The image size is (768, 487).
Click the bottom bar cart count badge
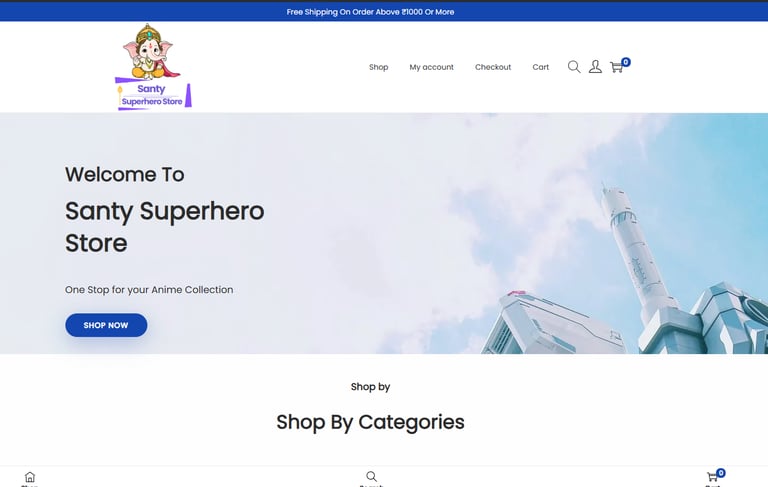(x=720, y=473)
